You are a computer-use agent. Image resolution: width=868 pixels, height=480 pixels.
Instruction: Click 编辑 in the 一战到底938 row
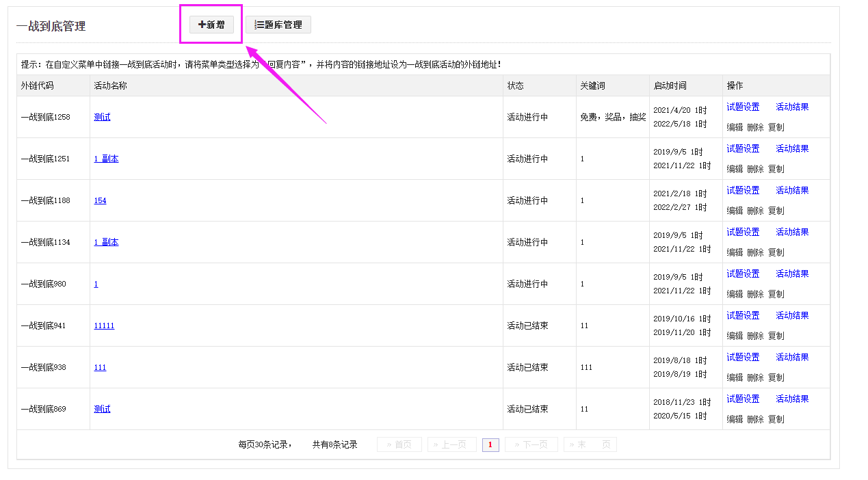coord(735,377)
